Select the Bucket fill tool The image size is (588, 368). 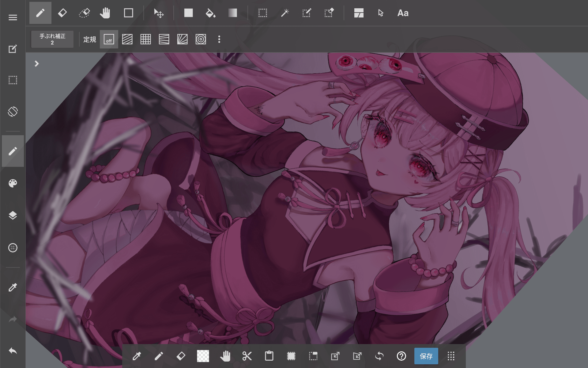(210, 13)
